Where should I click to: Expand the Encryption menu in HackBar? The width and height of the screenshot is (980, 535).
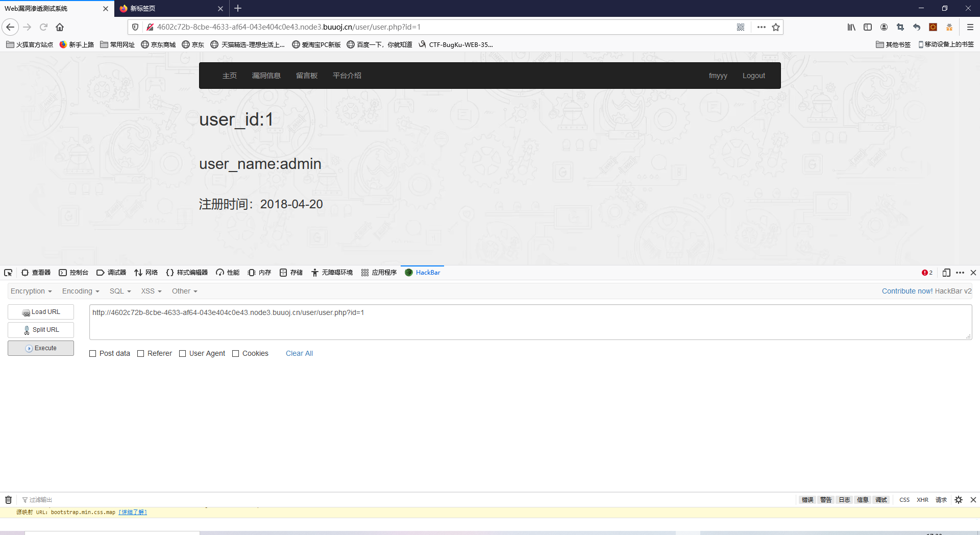click(31, 291)
